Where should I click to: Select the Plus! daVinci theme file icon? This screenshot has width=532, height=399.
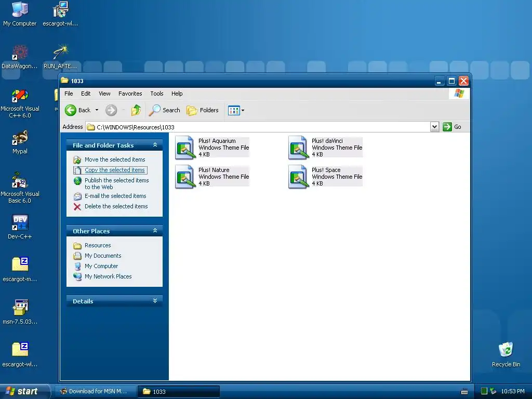[298, 148]
